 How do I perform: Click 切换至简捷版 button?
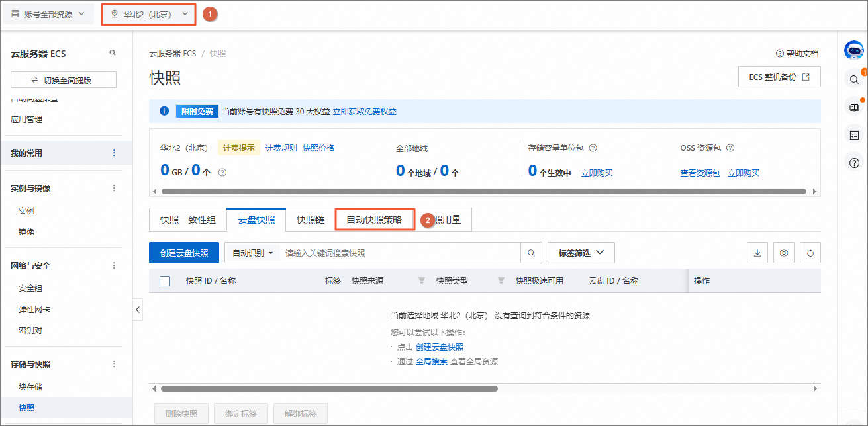click(x=64, y=80)
